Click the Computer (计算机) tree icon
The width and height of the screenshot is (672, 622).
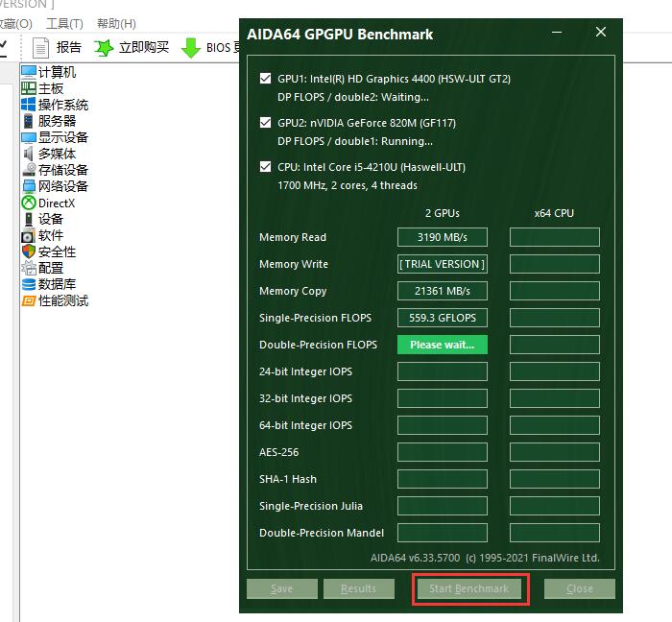tap(29, 72)
